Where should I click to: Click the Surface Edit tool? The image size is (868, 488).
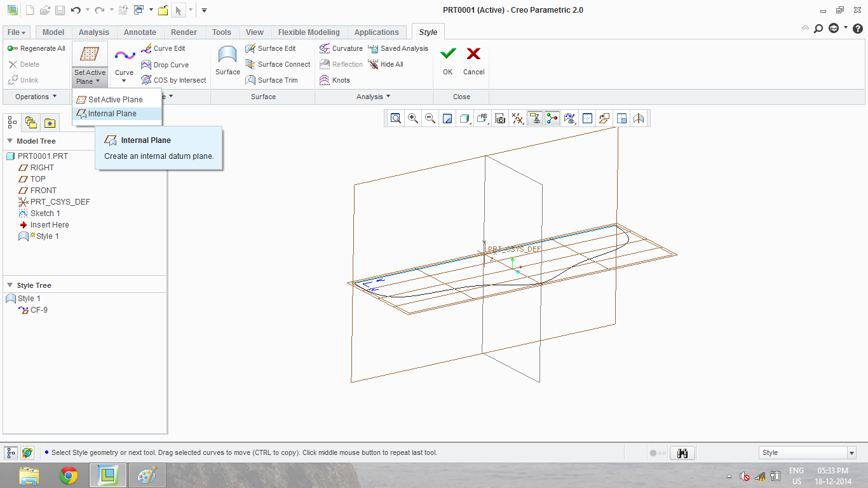click(270, 48)
